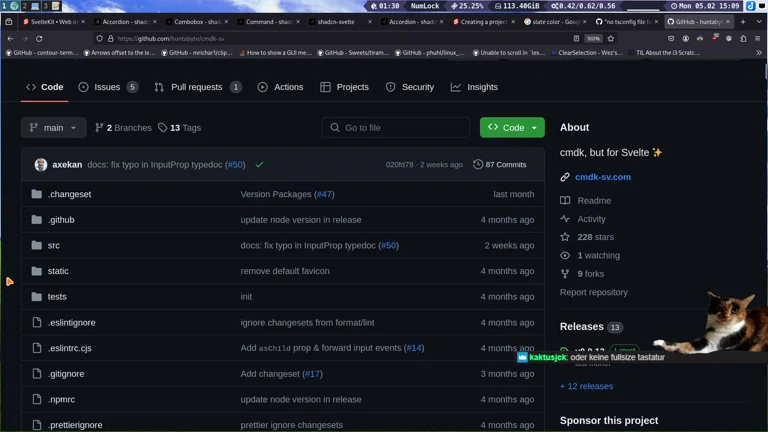Open the list all tabs chevron
The image size is (768, 432).
[759, 22]
